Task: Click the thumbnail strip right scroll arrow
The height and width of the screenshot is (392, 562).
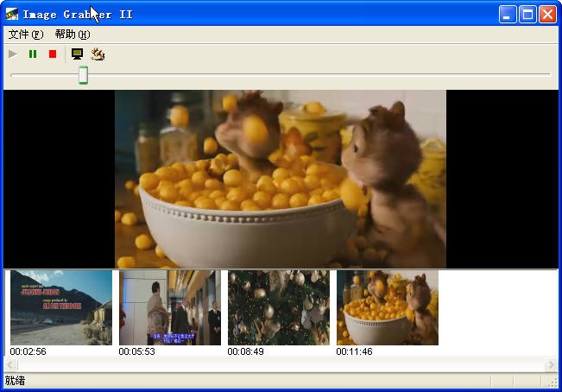Action: point(551,365)
